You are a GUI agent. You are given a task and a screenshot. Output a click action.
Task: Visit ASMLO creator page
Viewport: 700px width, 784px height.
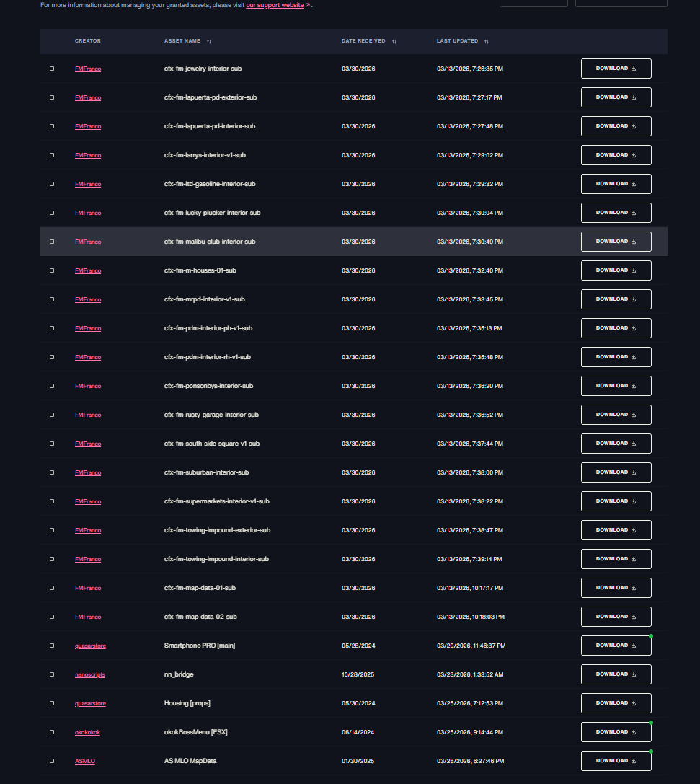click(x=85, y=761)
